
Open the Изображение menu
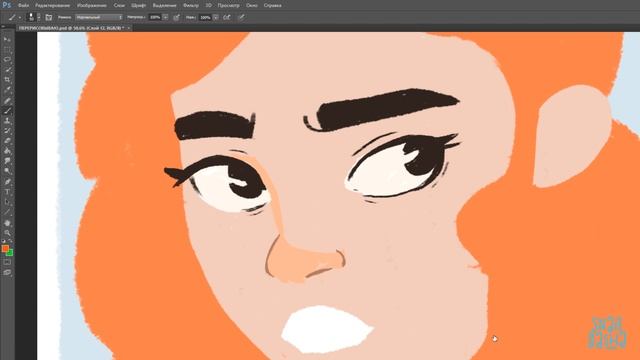[92, 6]
